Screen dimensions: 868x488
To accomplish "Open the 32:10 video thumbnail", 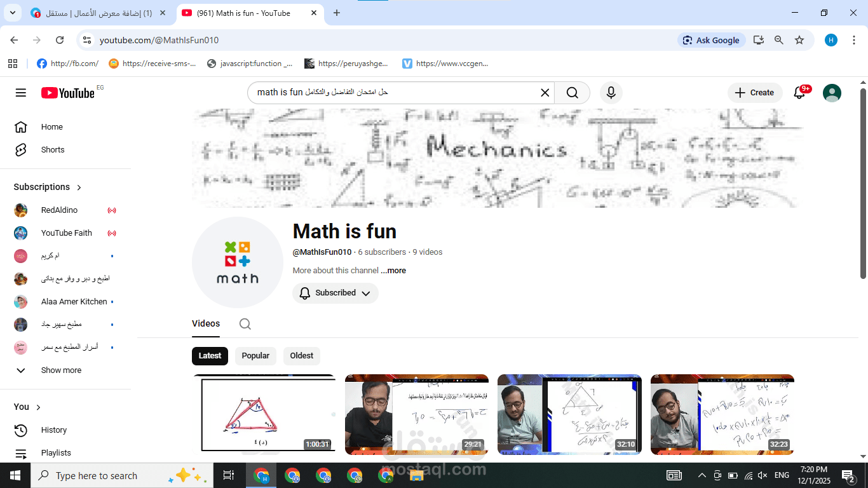I will [x=569, y=414].
